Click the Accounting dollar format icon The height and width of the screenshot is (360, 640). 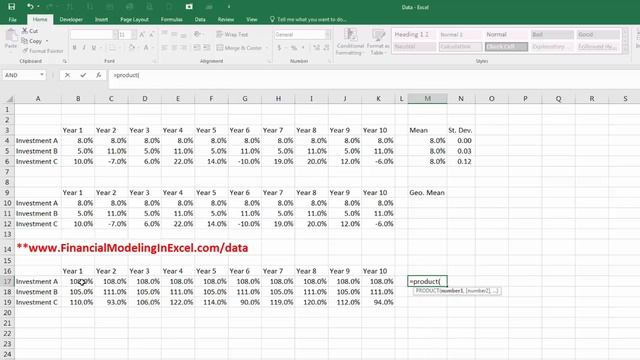tap(279, 48)
